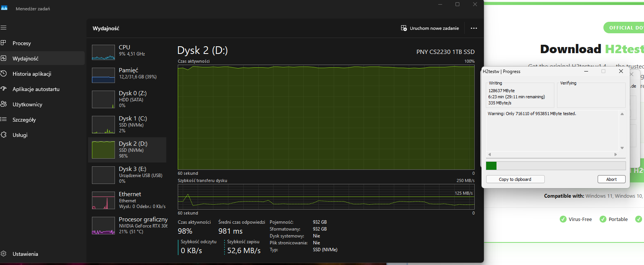Maximize the Task Manager window
The height and width of the screenshot is (265, 644).
point(457,4)
